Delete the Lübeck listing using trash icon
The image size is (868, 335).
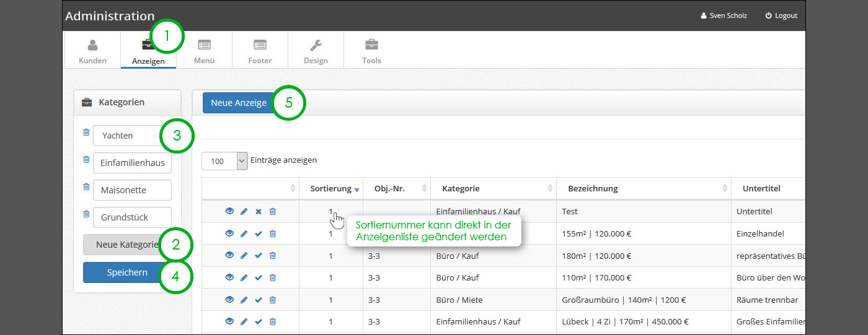coord(273,322)
